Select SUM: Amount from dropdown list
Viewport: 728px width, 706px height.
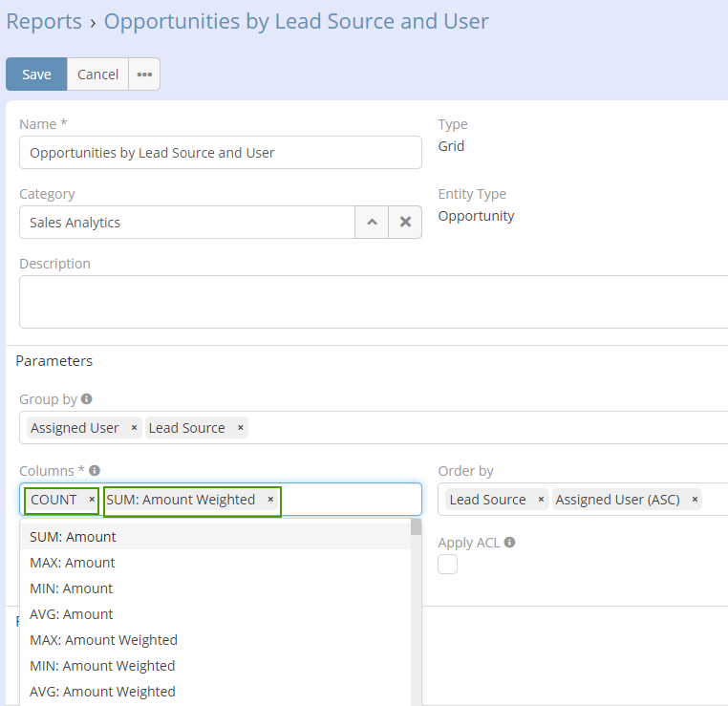coord(73,537)
